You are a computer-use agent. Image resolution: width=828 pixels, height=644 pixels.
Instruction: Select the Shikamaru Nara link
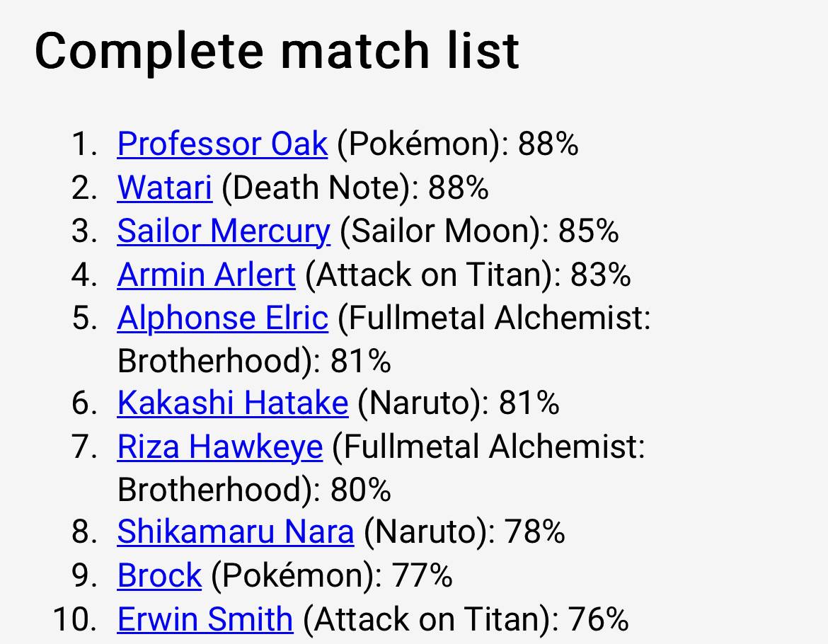tap(236, 531)
